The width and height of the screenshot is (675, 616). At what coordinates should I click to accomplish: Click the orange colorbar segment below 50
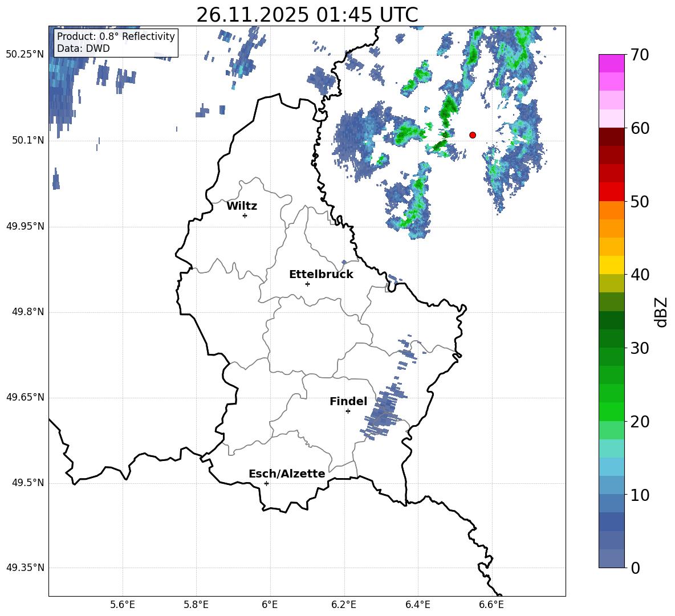click(x=611, y=210)
